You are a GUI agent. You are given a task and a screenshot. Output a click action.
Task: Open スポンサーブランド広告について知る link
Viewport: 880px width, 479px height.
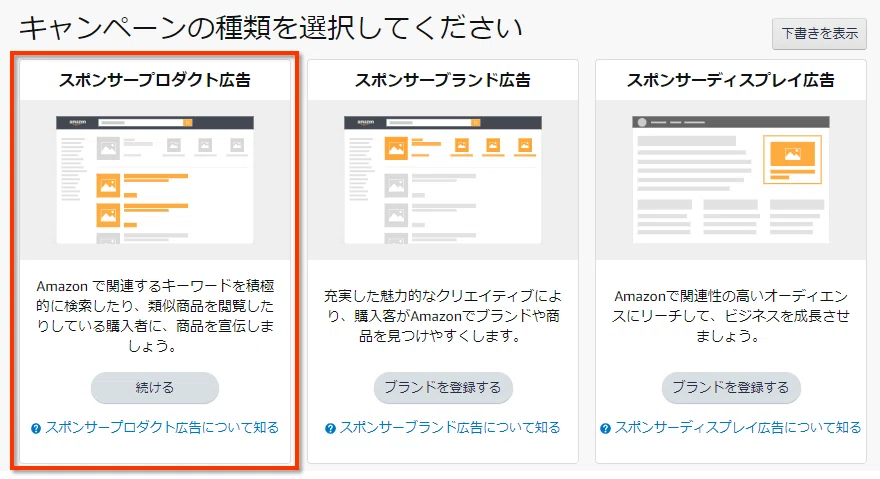(450, 428)
